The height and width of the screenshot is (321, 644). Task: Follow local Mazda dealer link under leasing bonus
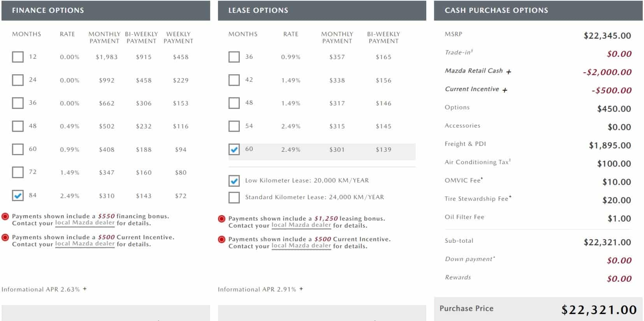[301, 225]
